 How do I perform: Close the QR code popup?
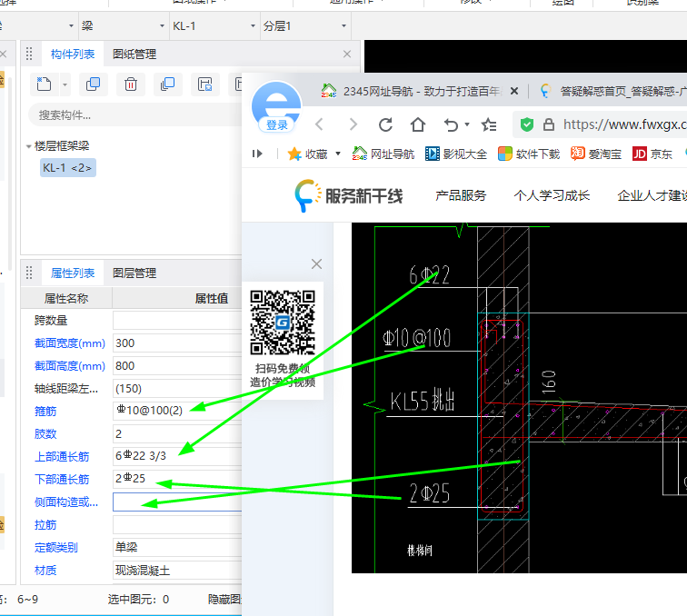pyautogui.click(x=316, y=264)
